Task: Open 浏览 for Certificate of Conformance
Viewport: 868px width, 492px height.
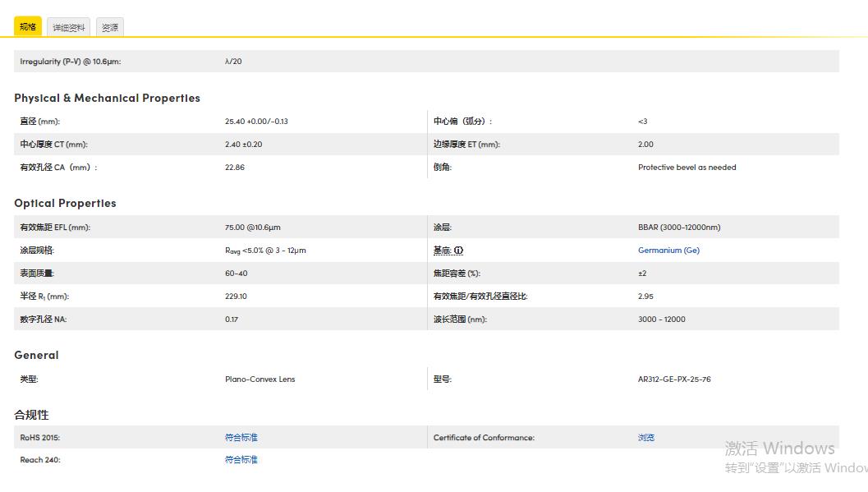Action: pyautogui.click(x=645, y=437)
